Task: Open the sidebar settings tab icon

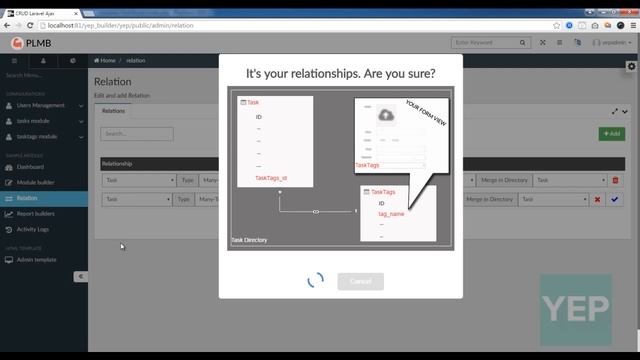Action: [x=73, y=61]
